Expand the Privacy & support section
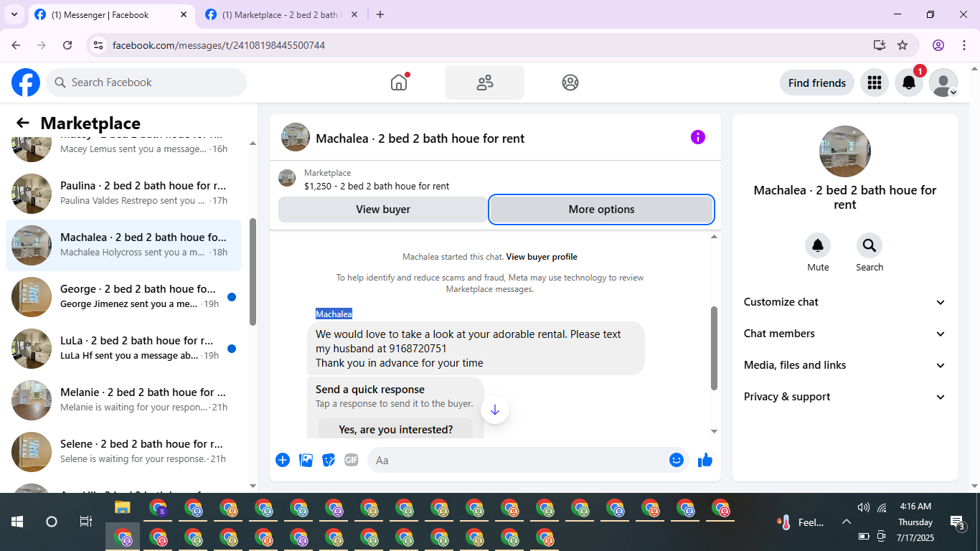 click(x=845, y=397)
